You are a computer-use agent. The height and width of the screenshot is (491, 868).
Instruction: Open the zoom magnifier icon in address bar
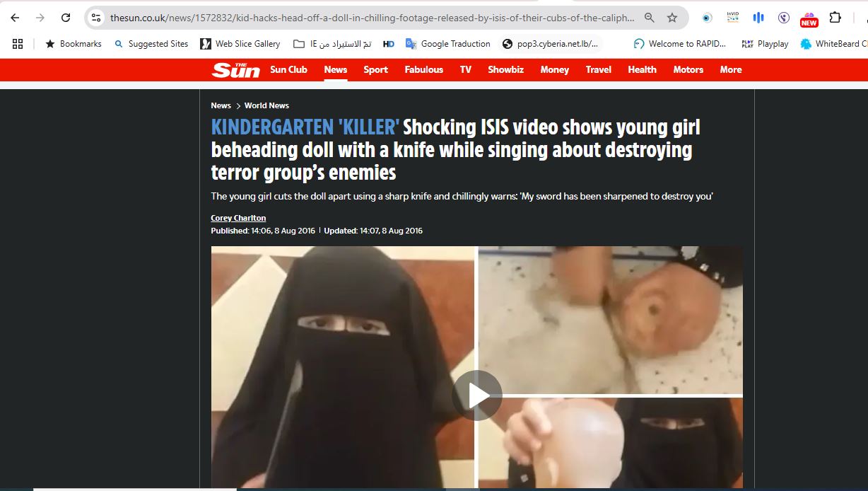[649, 18]
